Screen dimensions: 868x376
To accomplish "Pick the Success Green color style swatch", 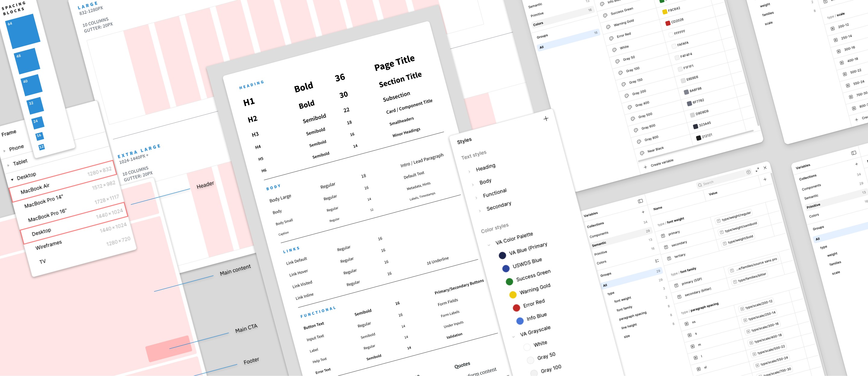I will [509, 281].
